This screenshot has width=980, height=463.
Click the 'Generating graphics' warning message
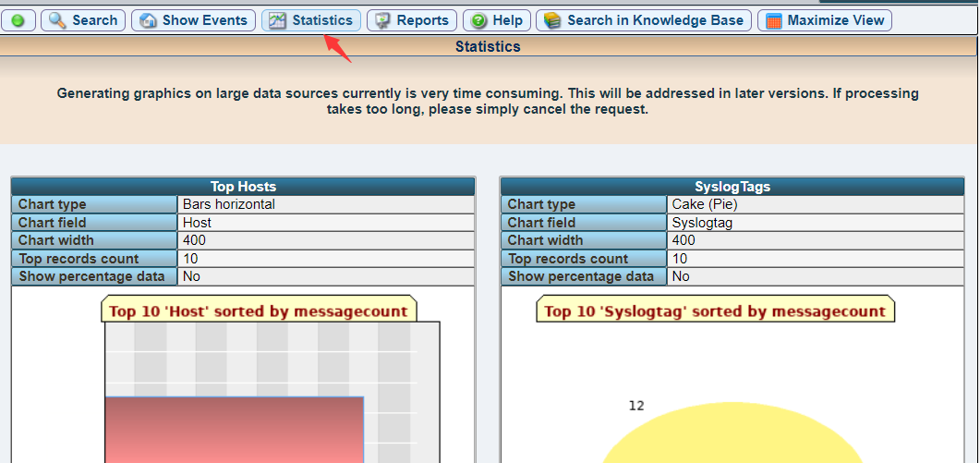tap(488, 102)
